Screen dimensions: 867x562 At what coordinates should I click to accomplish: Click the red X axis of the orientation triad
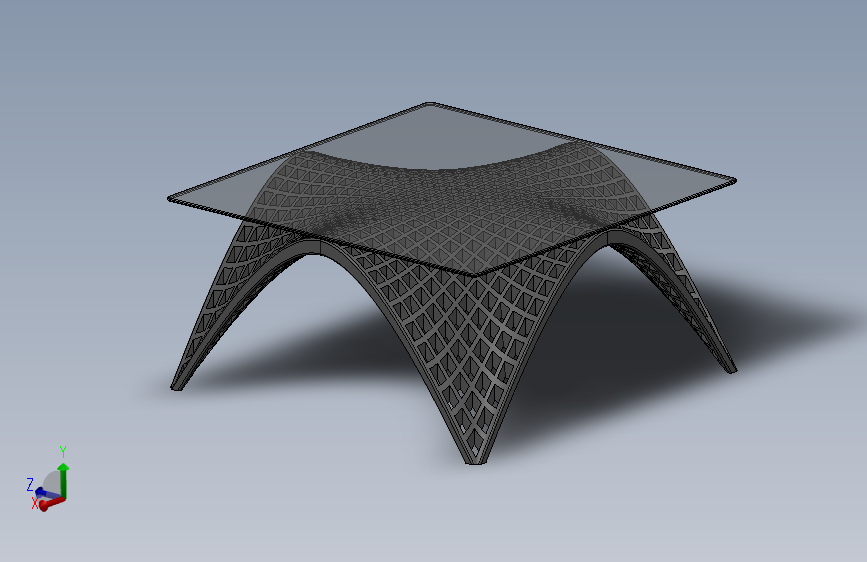51,503
